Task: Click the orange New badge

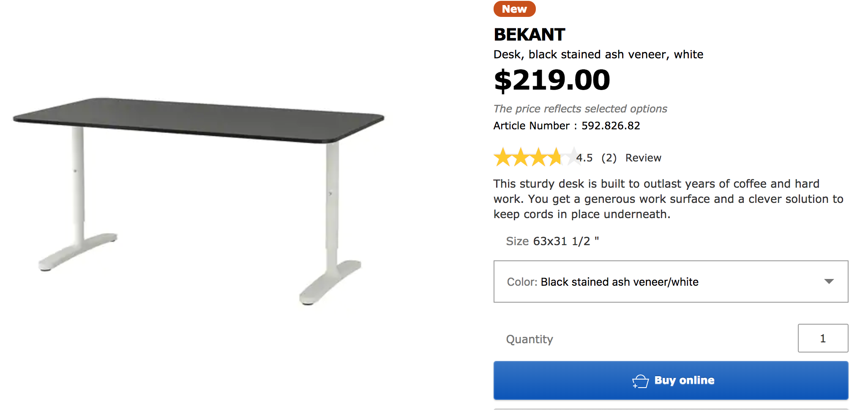Action: pos(514,9)
